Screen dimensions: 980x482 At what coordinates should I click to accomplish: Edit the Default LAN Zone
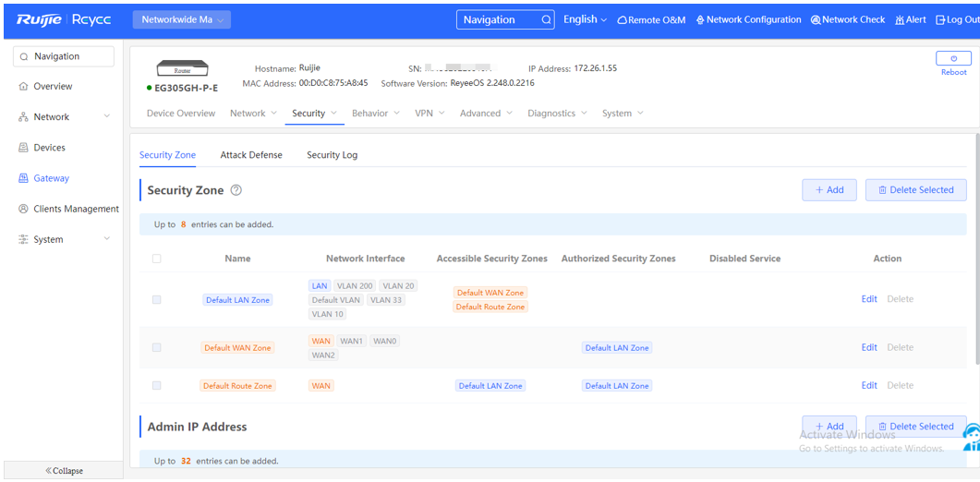(869, 299)
